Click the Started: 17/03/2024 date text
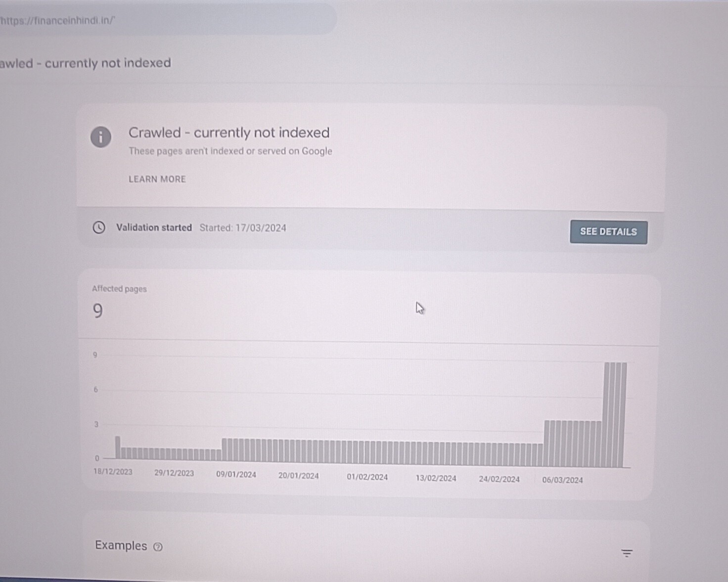 coord(243,228)
